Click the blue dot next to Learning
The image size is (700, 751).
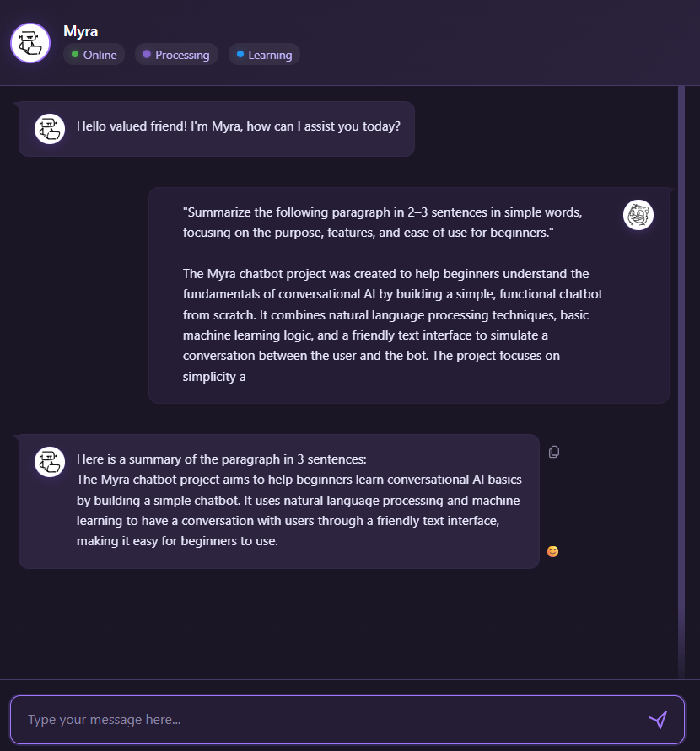pos(240,55)
